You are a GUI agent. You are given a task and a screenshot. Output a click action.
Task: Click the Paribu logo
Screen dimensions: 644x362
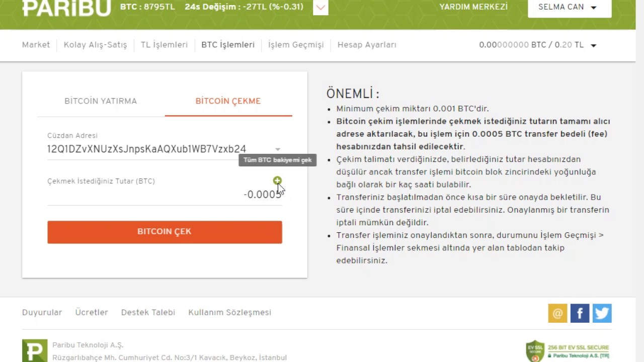[x=66, y=8]
